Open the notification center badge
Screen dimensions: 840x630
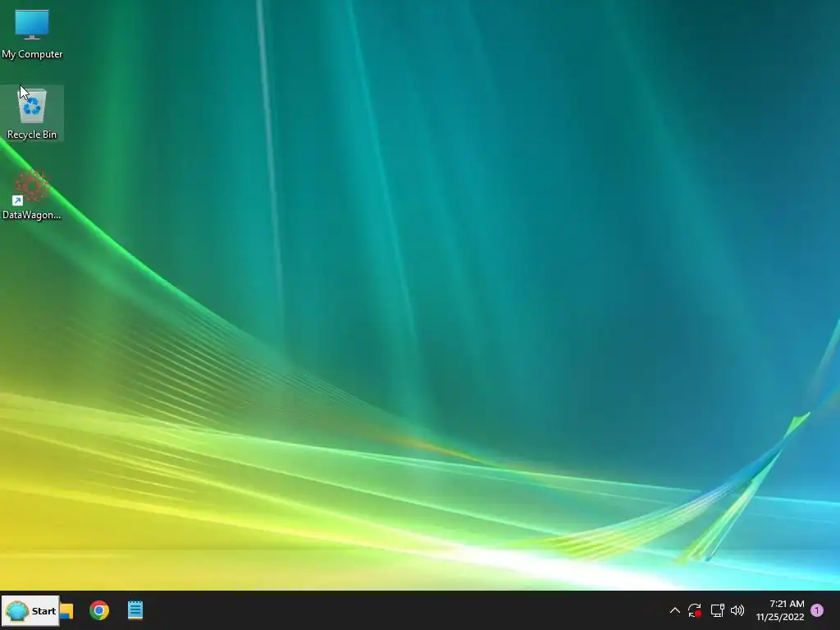817,610
